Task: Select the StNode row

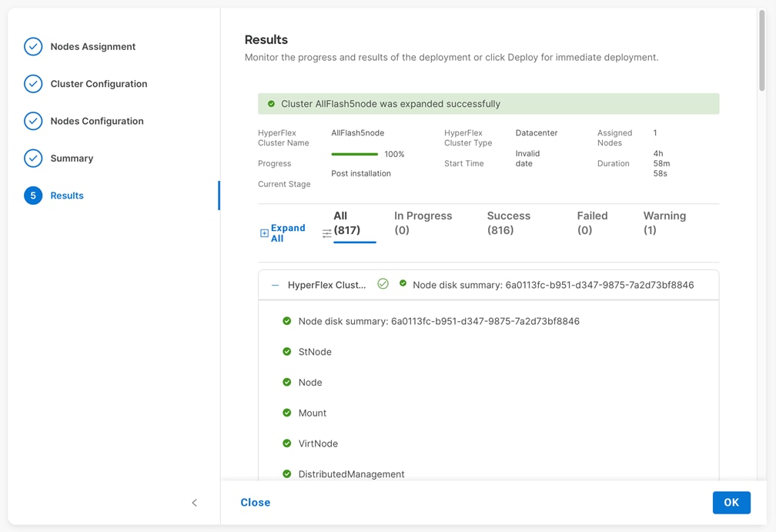Action: [315, 352]
